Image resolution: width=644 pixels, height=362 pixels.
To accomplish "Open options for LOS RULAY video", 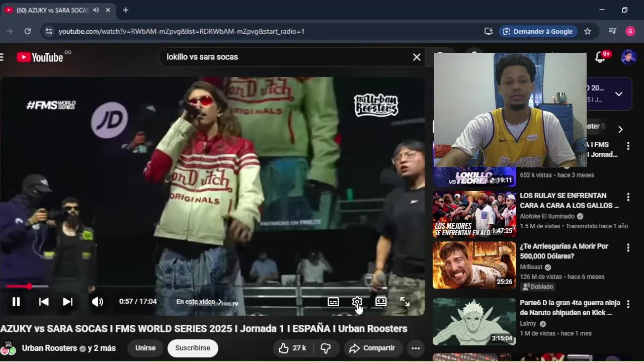I will pyautogui.click(x=628, y=197).
